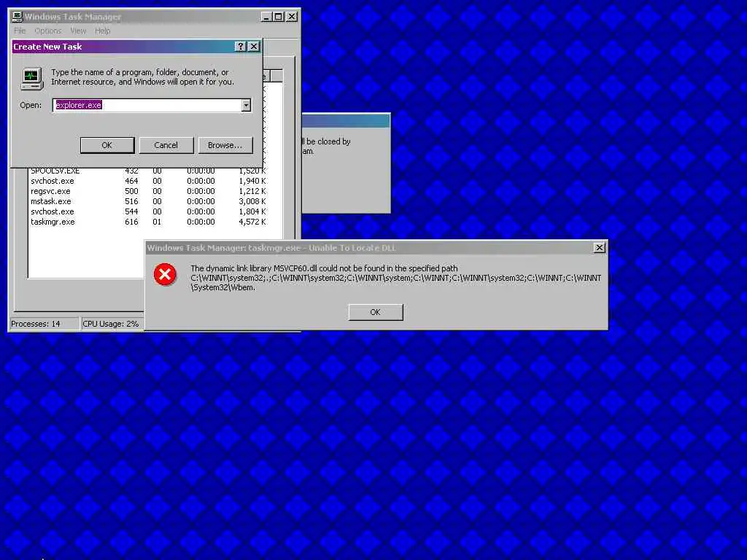The height and width of the screenshot is (560, 747).
Task: Click the partially hidden dialog behind Task Manager
Action: [347, 163]
